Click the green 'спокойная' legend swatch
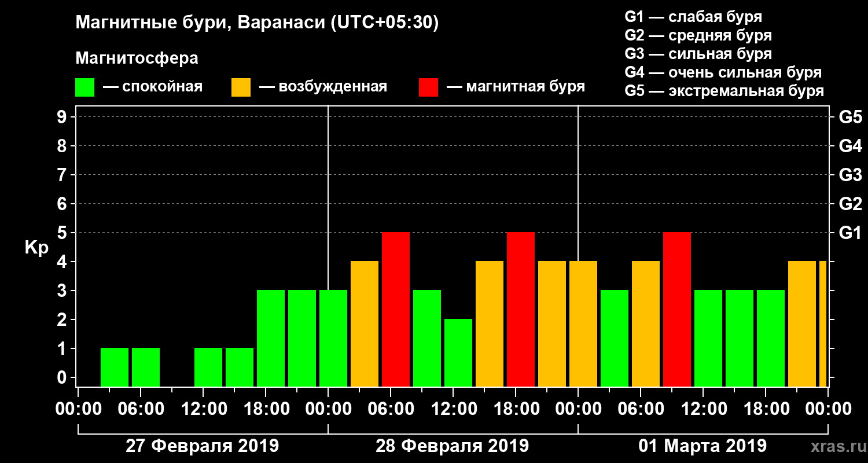 pyautogui.click(x=84, y=87)
